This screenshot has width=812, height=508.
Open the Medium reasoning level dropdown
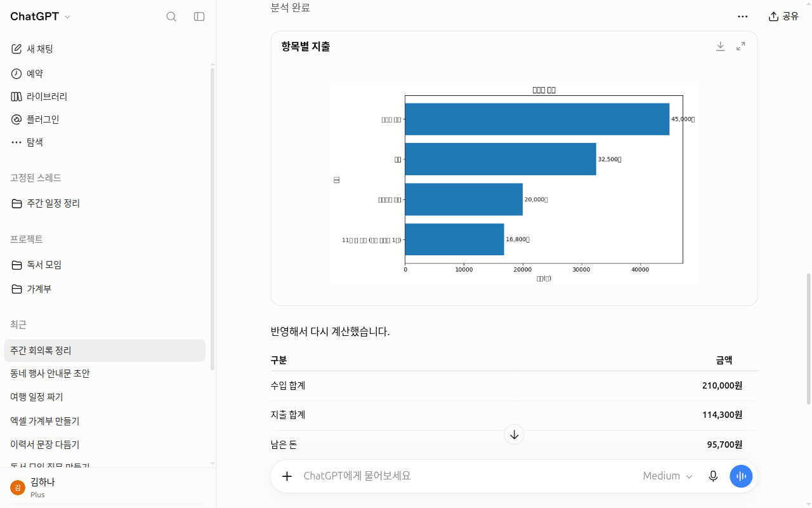point(668,476)
